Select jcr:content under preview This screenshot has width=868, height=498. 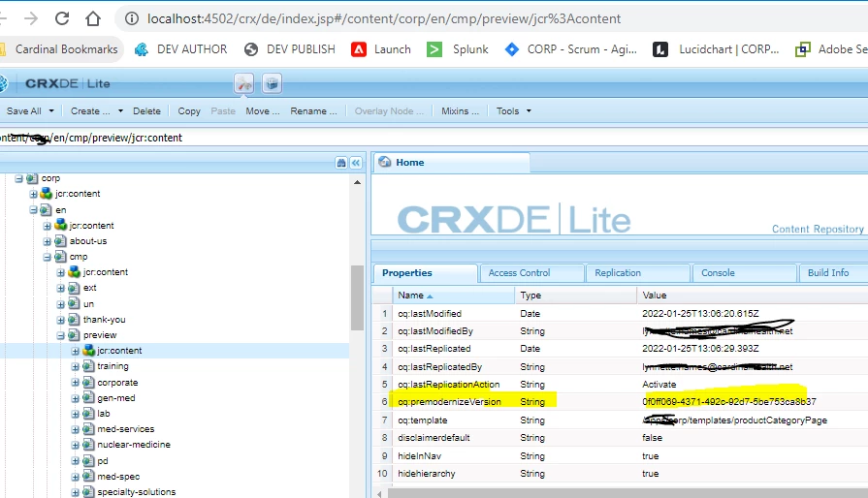(119, 351)
